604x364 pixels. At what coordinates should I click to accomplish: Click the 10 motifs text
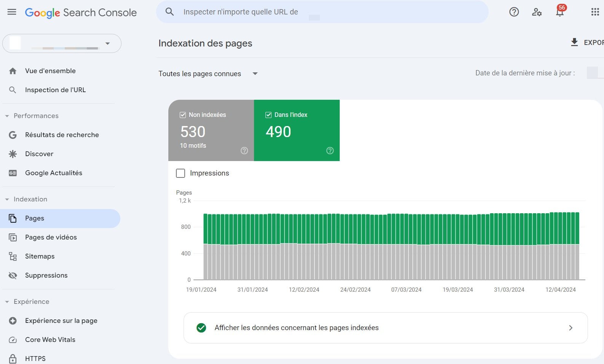(x=193, y=145)
